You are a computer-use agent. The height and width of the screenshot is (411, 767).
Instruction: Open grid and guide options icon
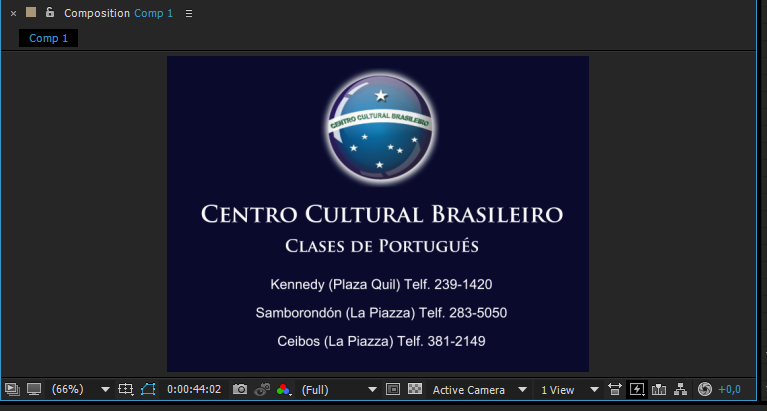click(126, 389)
